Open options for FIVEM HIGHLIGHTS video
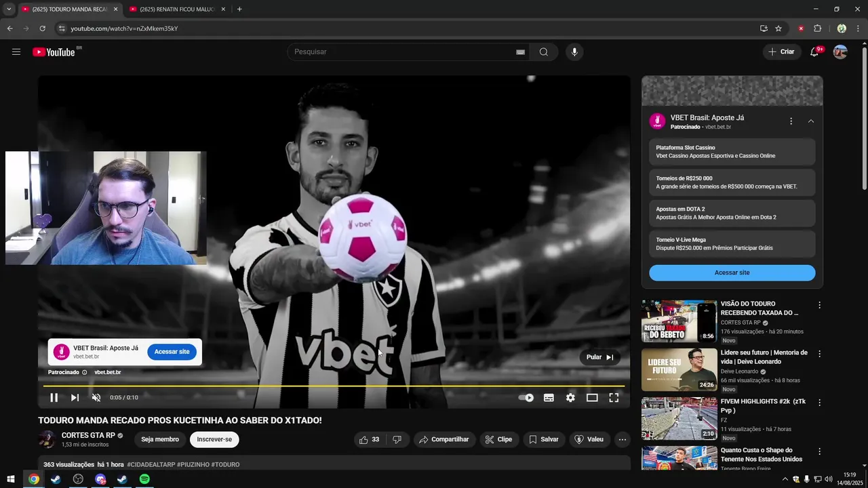The height and width of the screenshot is (488, 868). 819,403
